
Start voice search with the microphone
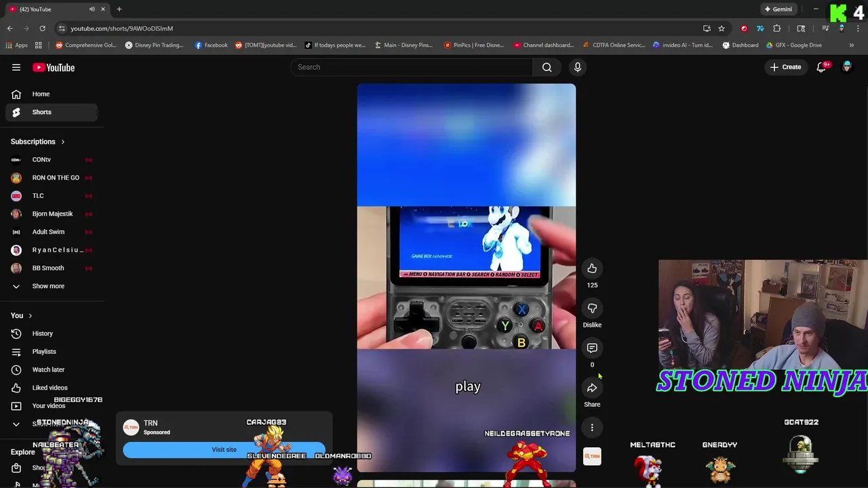click(x=578, y=67)
